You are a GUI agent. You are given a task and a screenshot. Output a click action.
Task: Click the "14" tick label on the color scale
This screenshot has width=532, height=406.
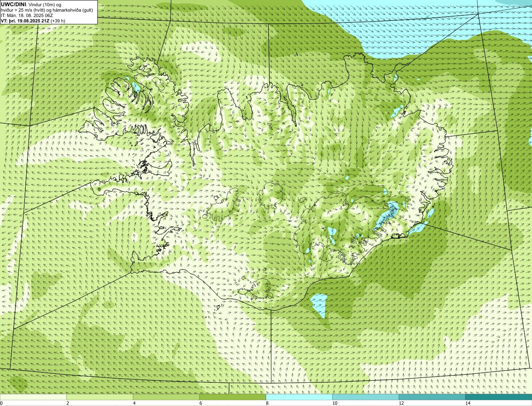(468, 403)
